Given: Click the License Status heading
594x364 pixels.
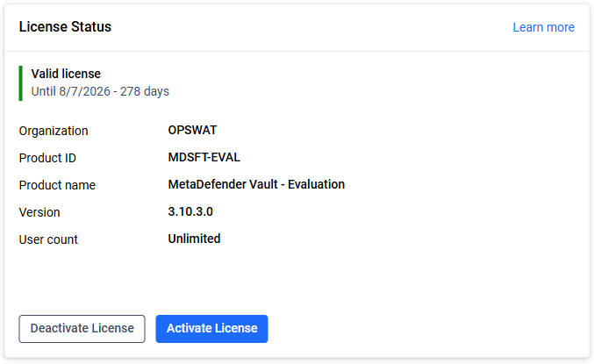Looking at the screenshot, I should click(x=65, y=26).
